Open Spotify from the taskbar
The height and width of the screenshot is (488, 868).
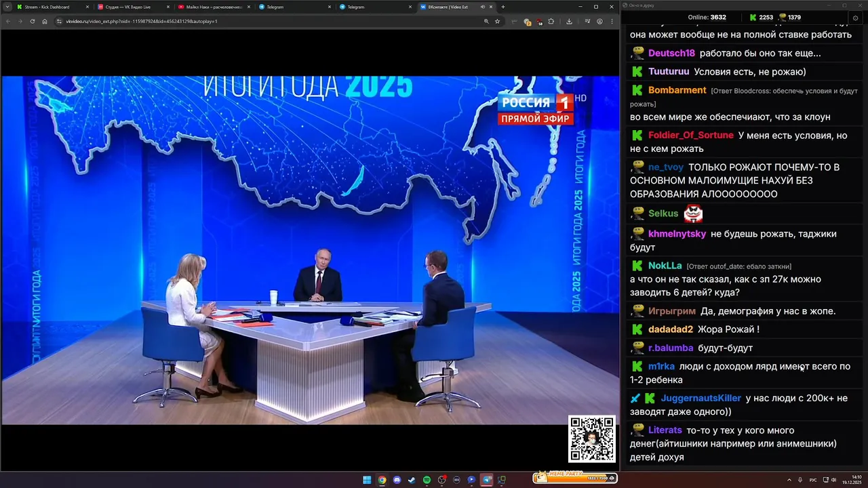click(427, 480)
